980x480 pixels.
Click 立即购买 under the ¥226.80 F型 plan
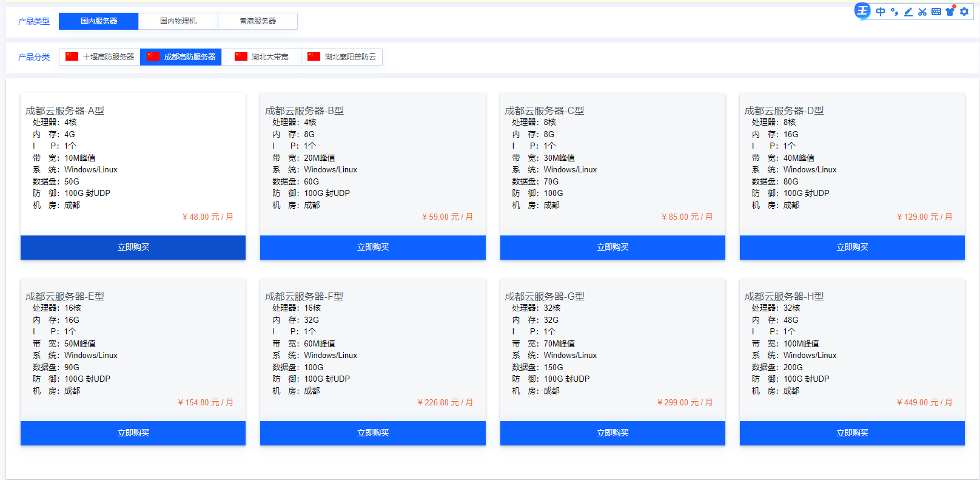click(x=372, y=433)
